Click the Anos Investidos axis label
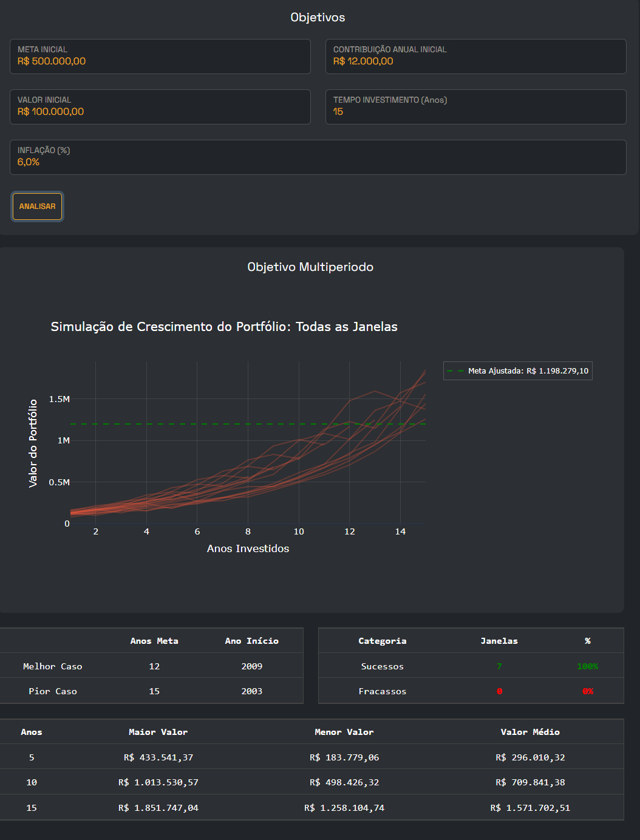The height and width of the screenshot is (840, 640). pos(248,548)
